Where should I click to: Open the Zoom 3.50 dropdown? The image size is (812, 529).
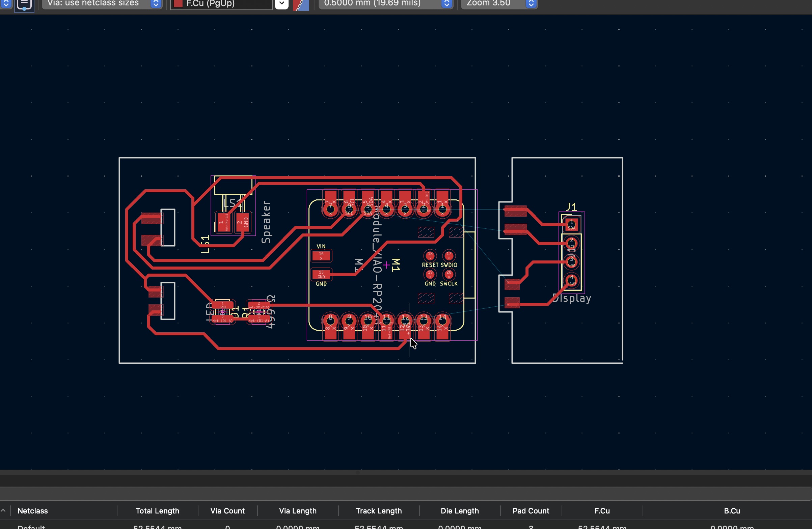click(x=531, y=3)
